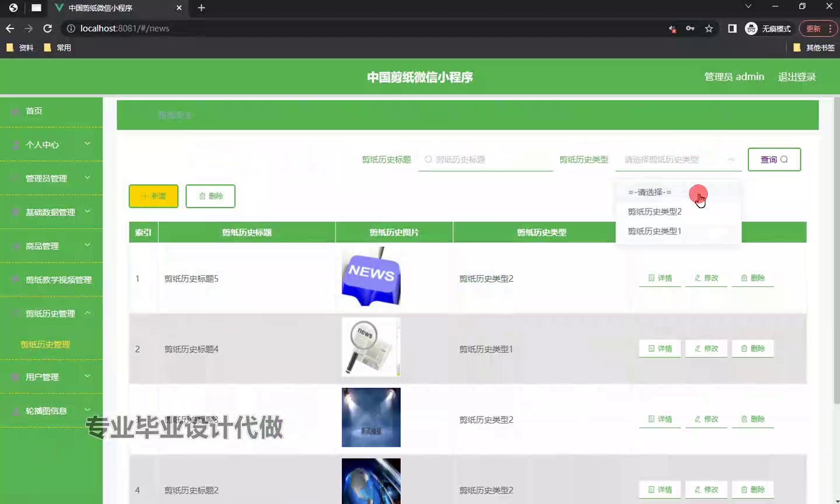Click 修改 for 剪纸历史标题2
This screenshot has width=840, height=504.
[706, 489]
